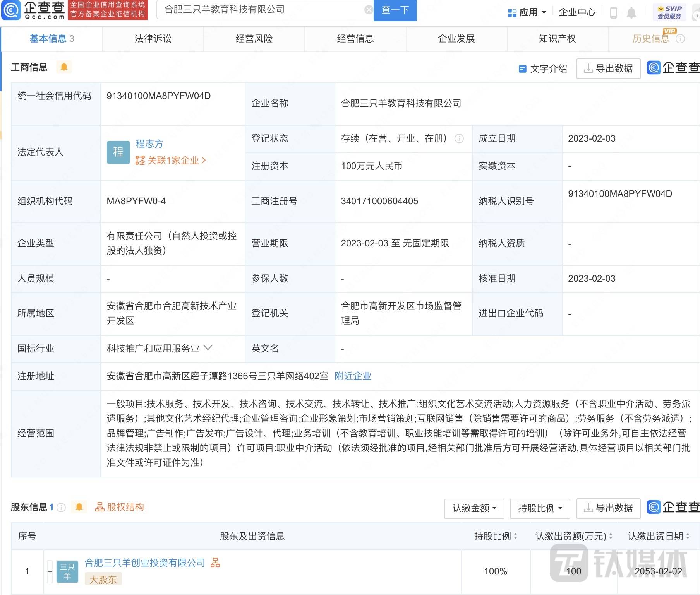
Task: Open the mobile phone icon in header
Action: (x=613, y=12)
